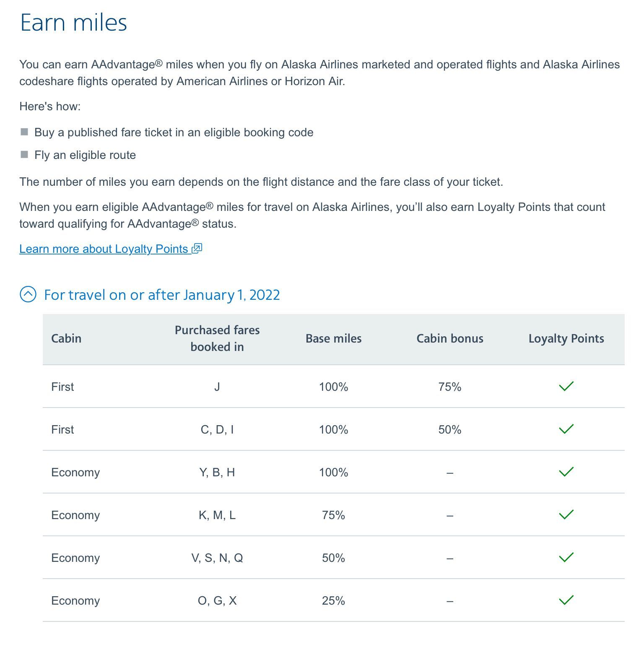Image resolution: width=644 pixels, height=652 pixels.
Task: Click the green checkmark in C, D, I row
Action: [x=566, y=429]
